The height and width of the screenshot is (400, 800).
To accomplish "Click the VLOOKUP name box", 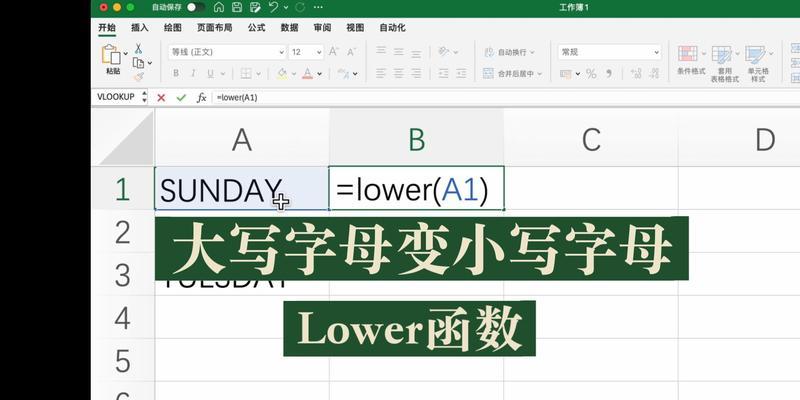I will (x=116, y=97).
